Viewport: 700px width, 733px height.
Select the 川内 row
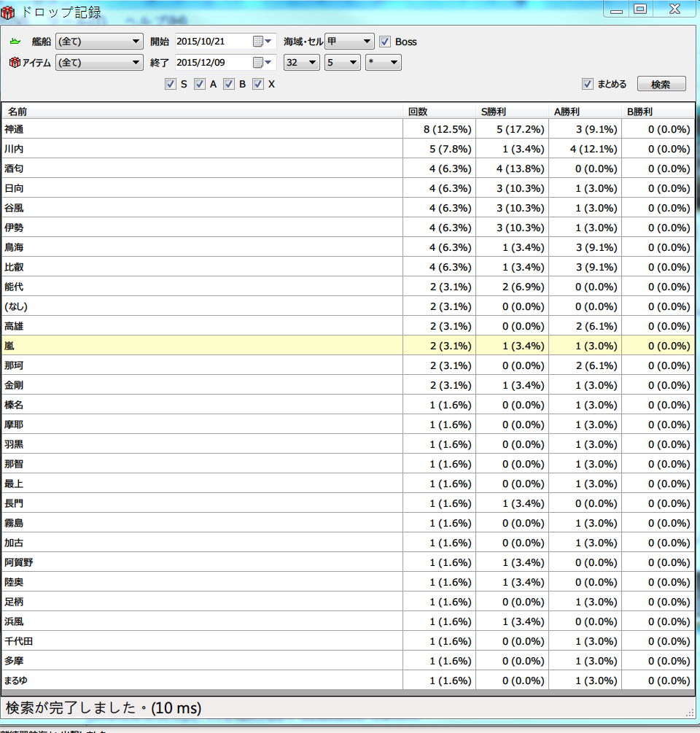pos(348,149)
